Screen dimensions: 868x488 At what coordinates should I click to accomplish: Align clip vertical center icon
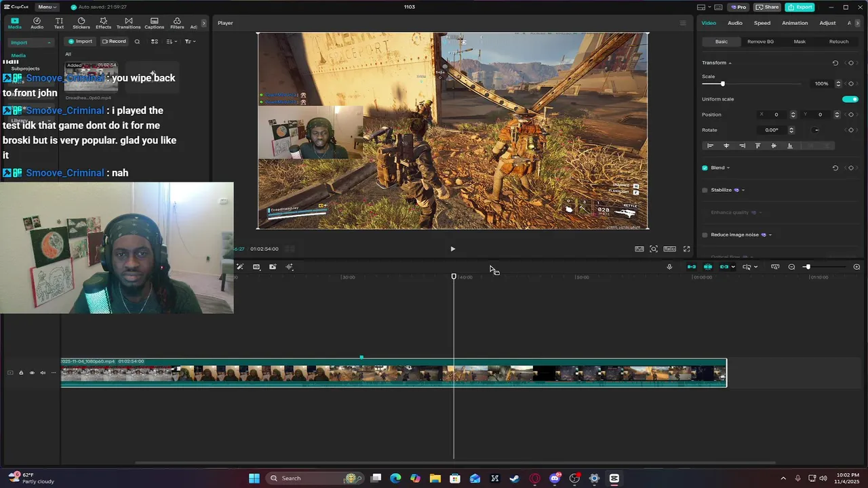[774, 146]
